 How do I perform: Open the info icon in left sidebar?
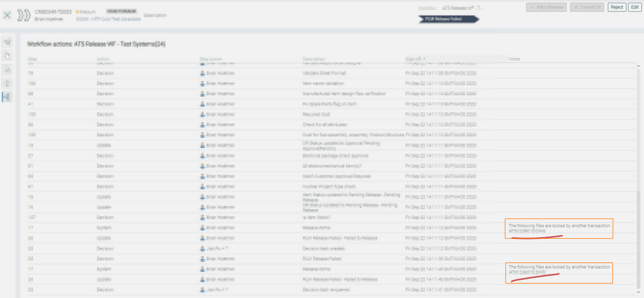[7, 83]
